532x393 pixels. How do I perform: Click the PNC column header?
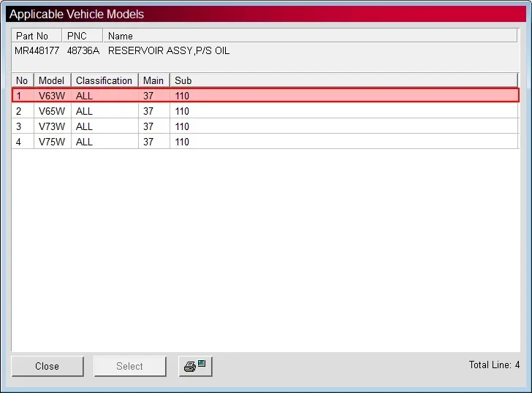click(83, 36)
